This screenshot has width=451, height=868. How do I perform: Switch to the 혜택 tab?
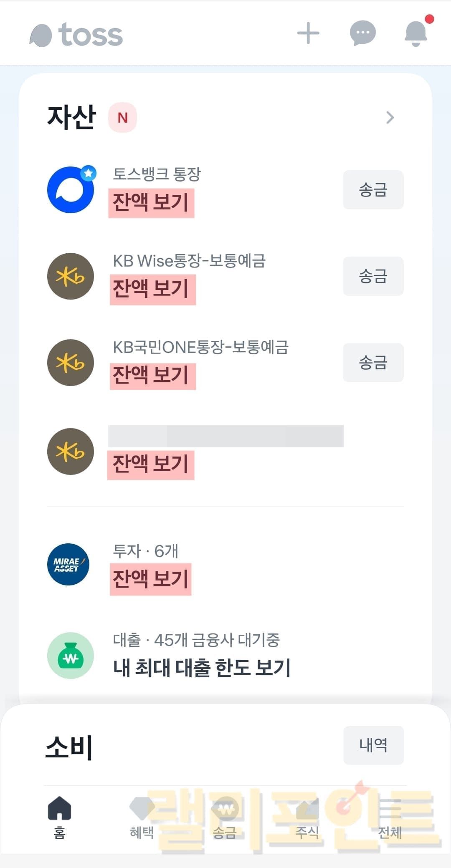(x=142, y=817)
